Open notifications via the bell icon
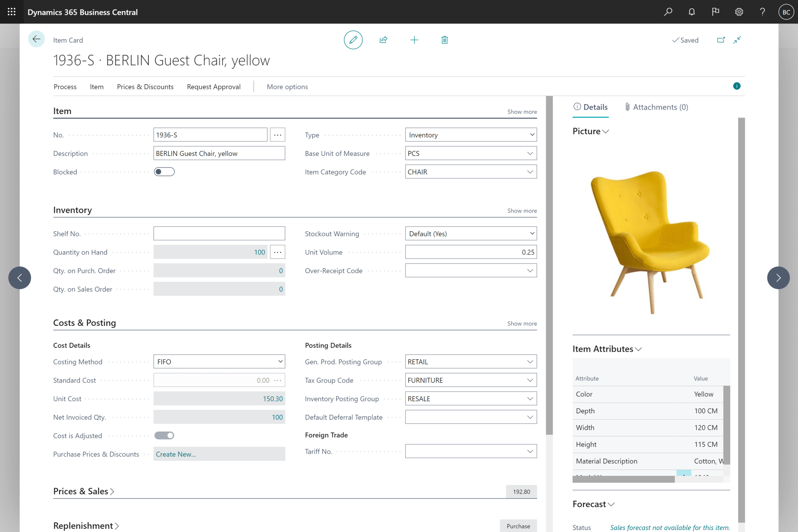The image size is (798, 532). click(691, 12)
